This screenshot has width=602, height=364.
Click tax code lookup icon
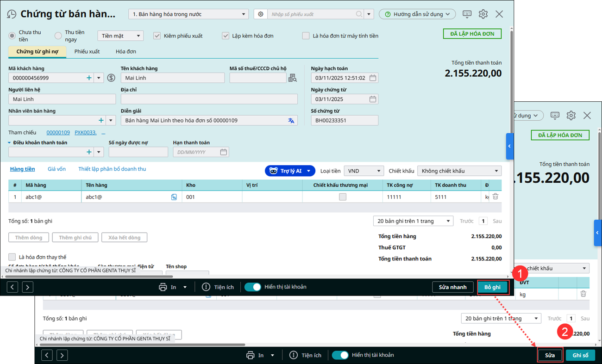[292, 78]
